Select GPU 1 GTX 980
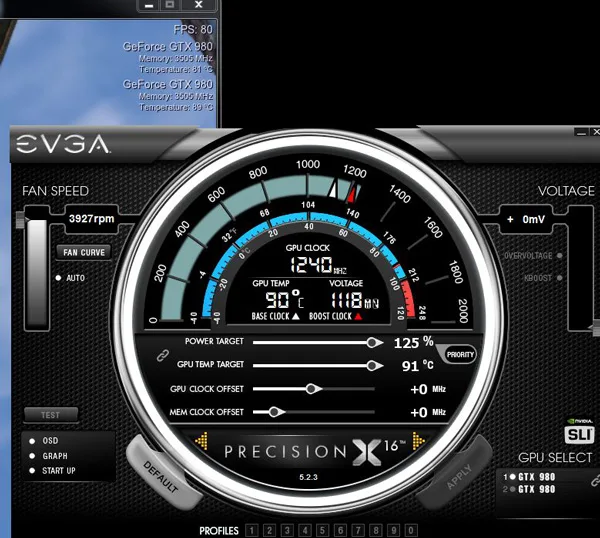Image resolution: width=600 pixels, height=538 pixels. (530, 477)
